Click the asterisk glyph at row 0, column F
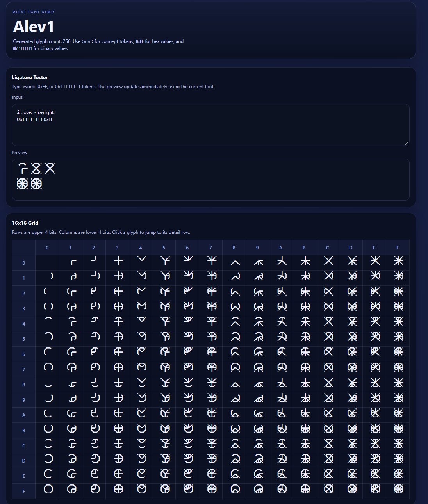428x504 pixels. 399,261
